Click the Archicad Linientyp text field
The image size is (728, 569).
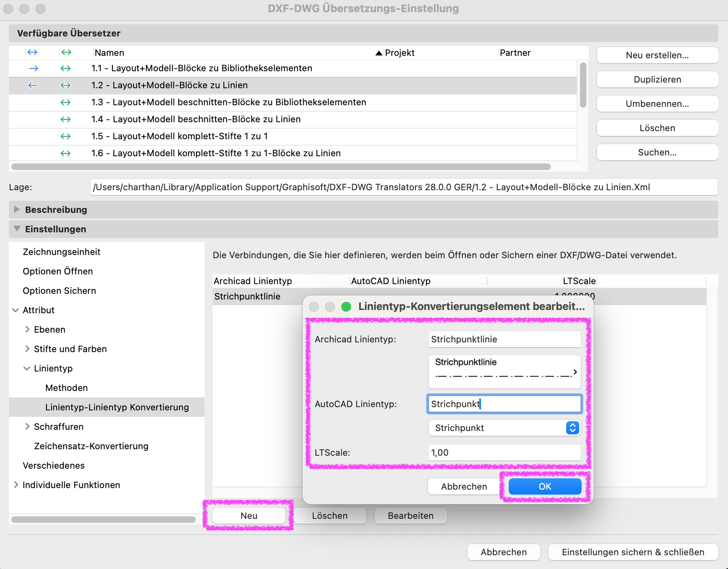click(x=504, y=339)
